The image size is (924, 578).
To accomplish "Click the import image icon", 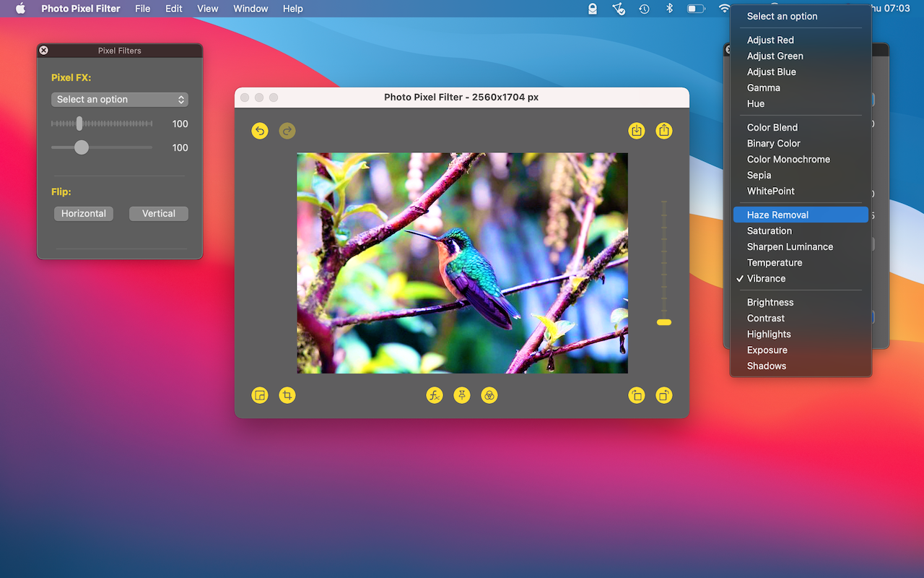I will point(636,131).
